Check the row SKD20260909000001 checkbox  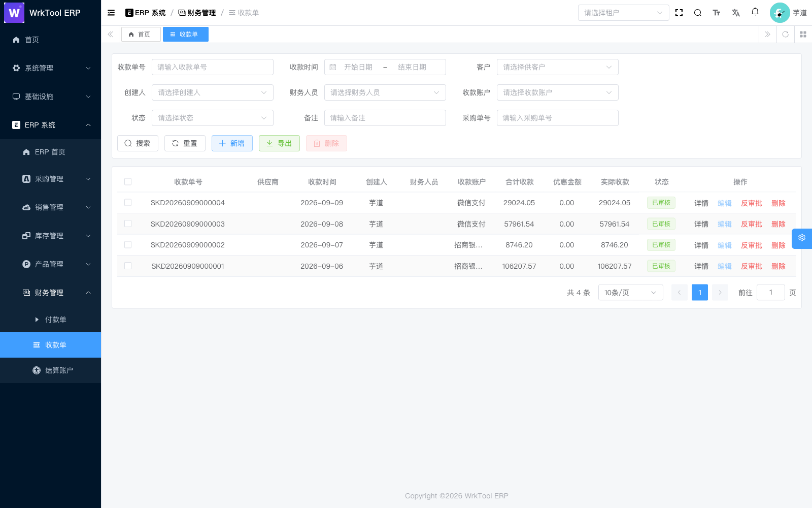pos(128,266)
